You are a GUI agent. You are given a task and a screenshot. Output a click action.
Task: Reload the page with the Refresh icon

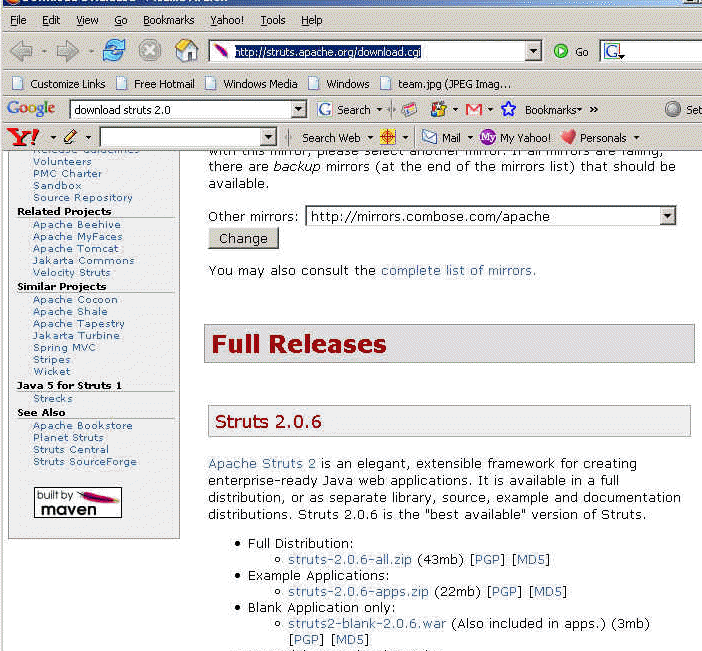[x=114, y=50]
